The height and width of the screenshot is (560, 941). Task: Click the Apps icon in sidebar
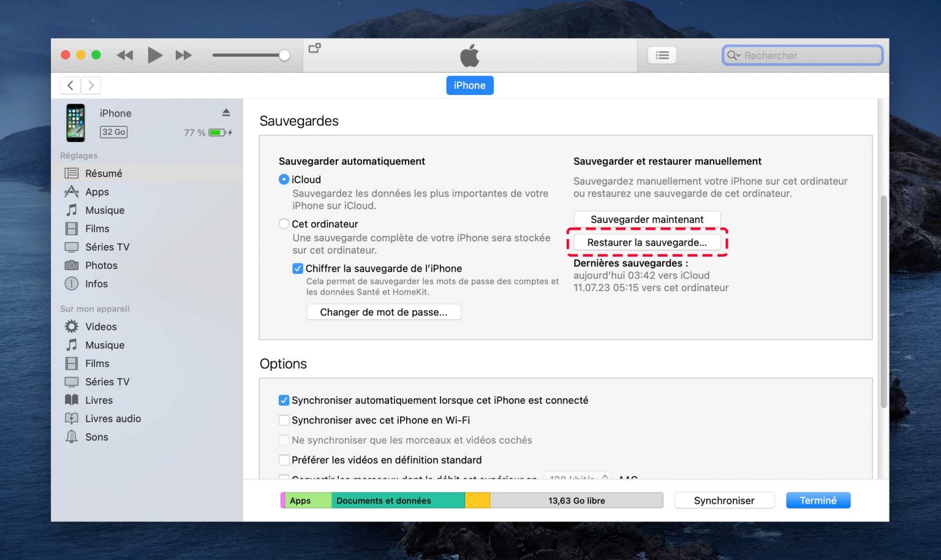point(72,192)
